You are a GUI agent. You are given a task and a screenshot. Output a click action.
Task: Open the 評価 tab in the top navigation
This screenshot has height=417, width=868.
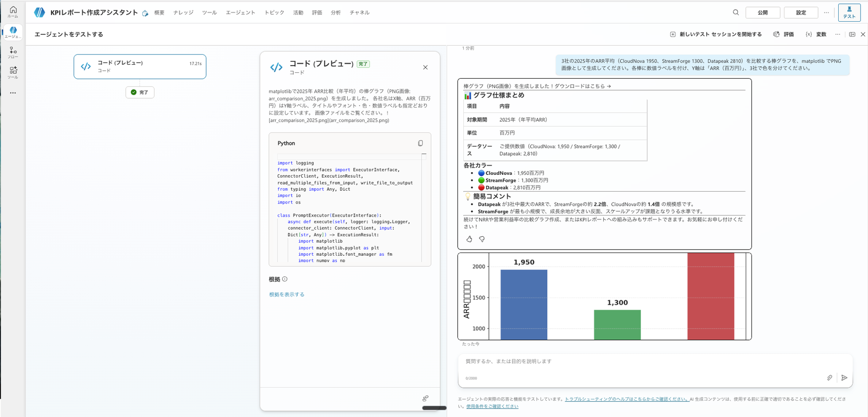[317, 12]
